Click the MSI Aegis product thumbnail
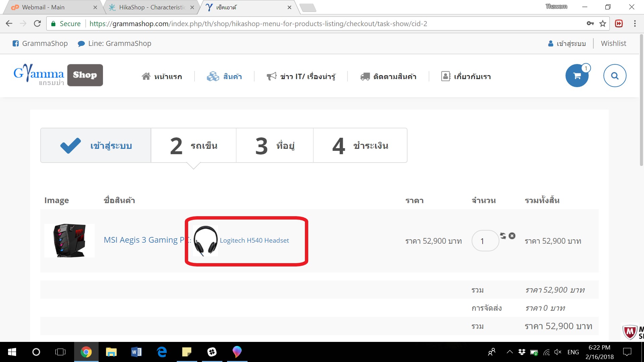This screenshot has width=644, height=362. click(69, 240)
